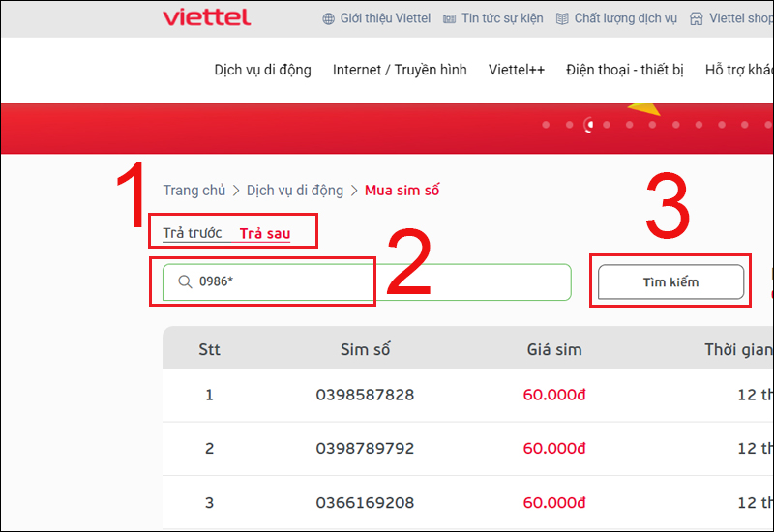Viewport: 774px width, 532px height.
Task: Click the Dịch vụ di động breadcrumb link
Action: click(x=295, y=191)
